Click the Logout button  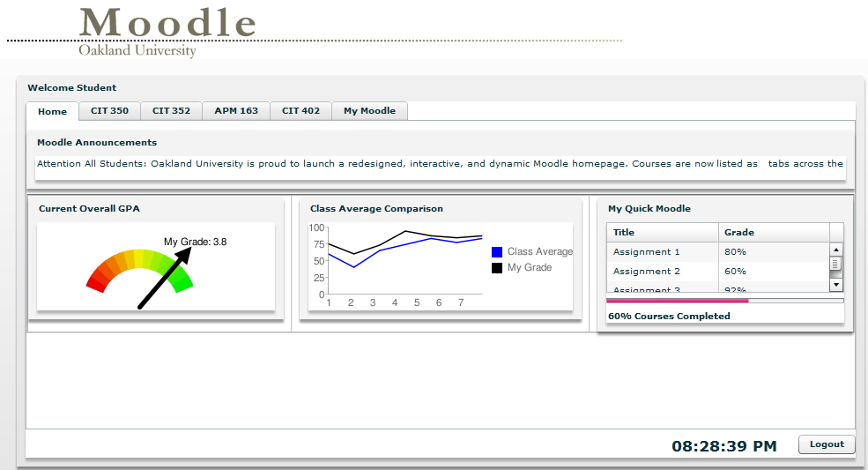(827, 444)
